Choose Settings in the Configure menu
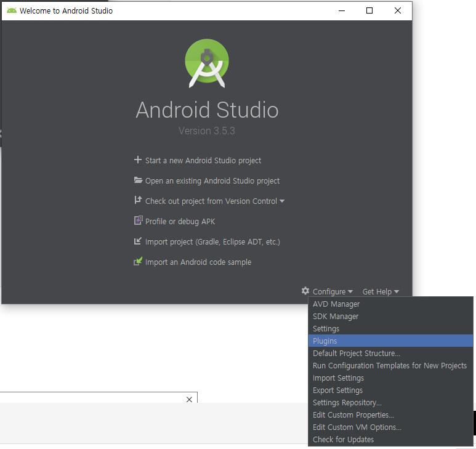The image size is (476, 449). [x=390, y=328]
